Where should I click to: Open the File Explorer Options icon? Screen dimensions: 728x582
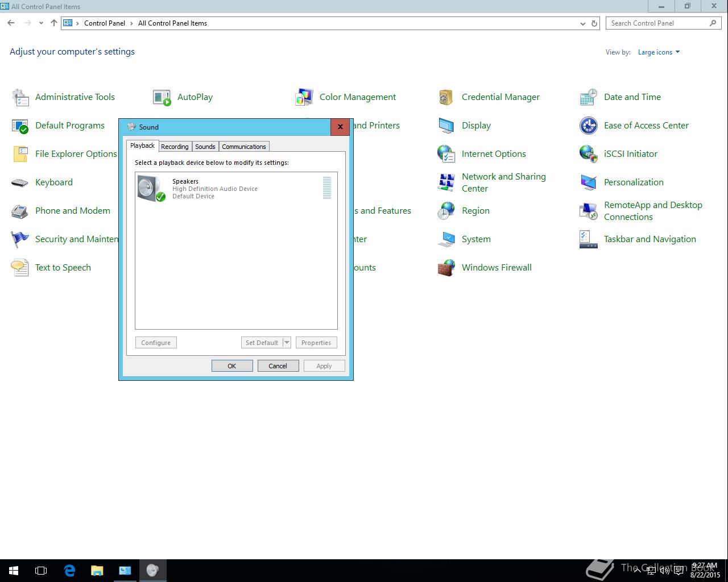20,154
